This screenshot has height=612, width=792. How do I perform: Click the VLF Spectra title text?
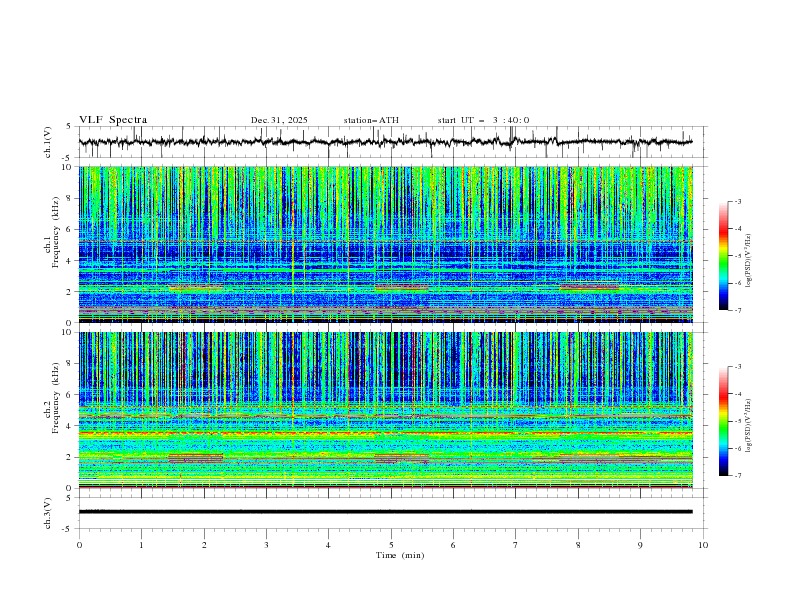113,120
